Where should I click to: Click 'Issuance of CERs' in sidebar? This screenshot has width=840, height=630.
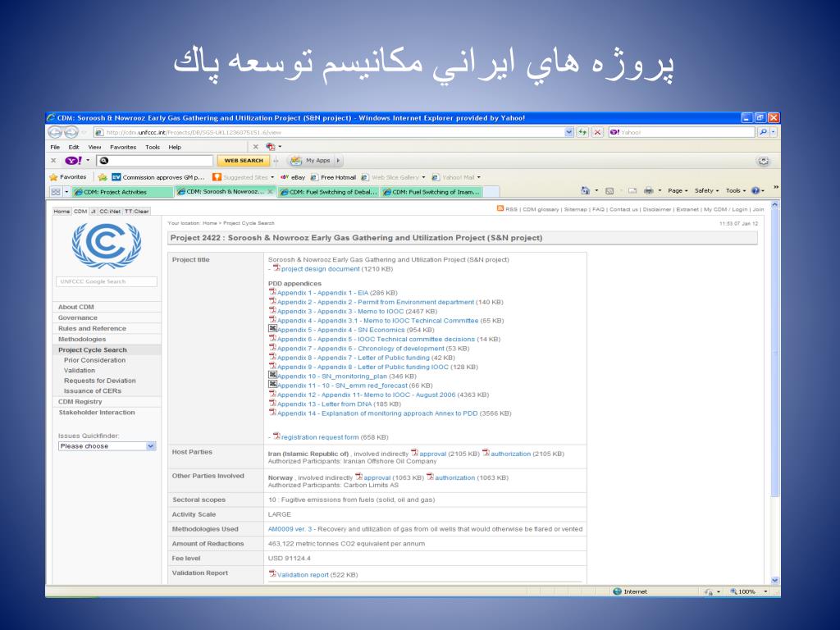click(92, 390)
